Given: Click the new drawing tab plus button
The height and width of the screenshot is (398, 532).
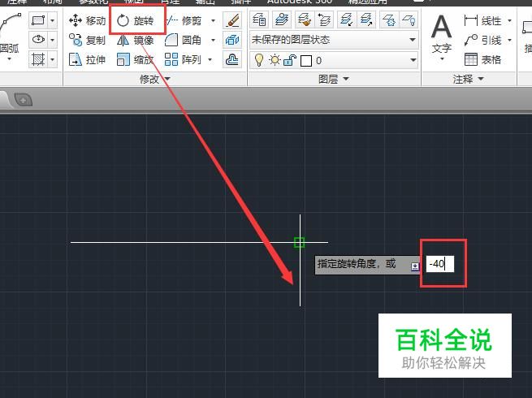Looking at the screenshot, I should (24, 100).
